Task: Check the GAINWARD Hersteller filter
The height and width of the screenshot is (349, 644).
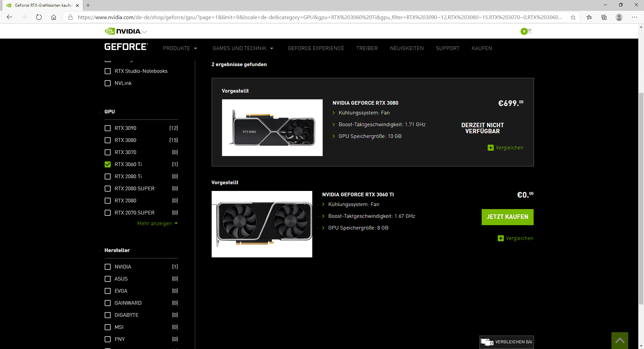Action: click(108, 303)
